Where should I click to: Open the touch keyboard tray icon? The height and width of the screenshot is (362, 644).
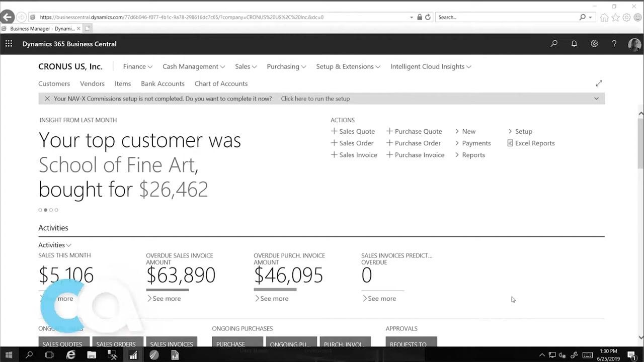(587, 355)
